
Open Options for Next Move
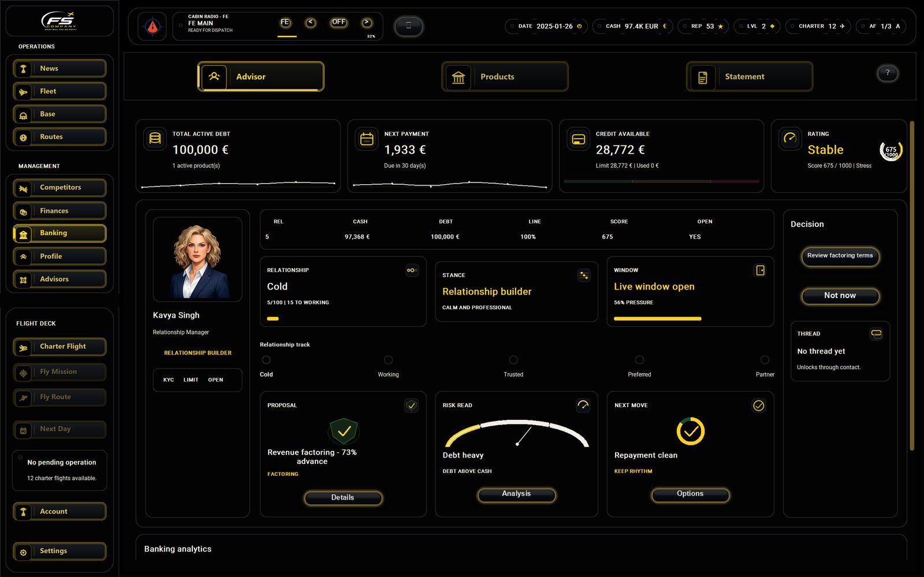[690, 494]
